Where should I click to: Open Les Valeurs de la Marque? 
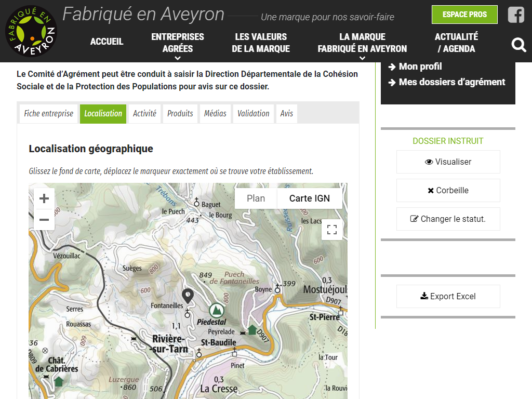point(261,43)
